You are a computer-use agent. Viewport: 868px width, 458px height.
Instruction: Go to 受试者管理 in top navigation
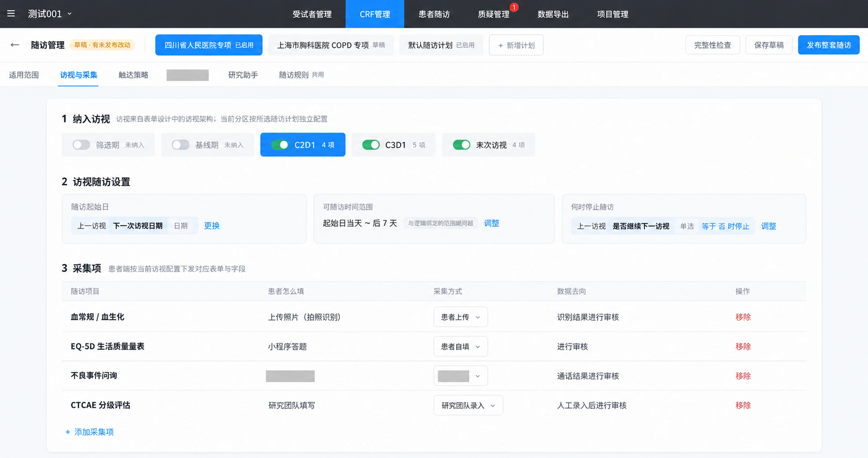click(x=312, y=14)
